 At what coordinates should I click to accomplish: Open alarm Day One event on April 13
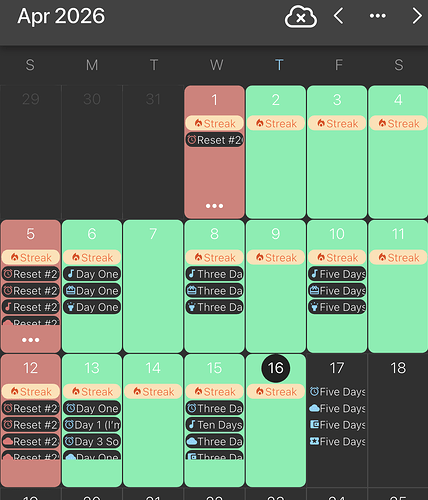point(92,408)
